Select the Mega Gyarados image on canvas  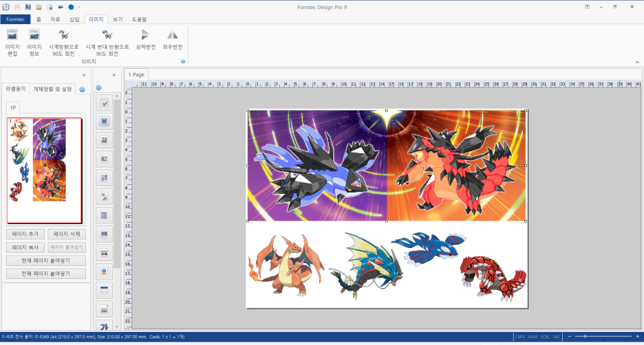click(x=365, y=266)
